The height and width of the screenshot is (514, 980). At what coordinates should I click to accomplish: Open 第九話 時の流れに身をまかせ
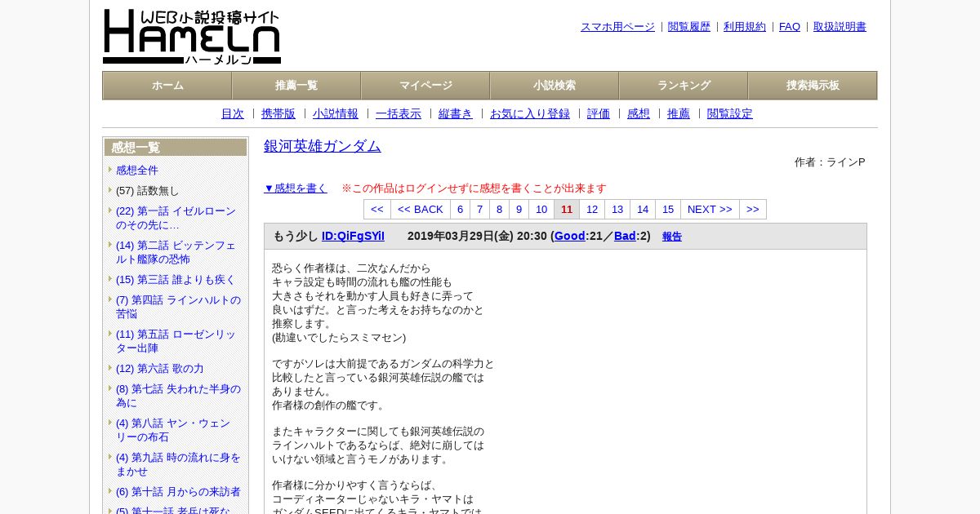[x=178, y=464]
